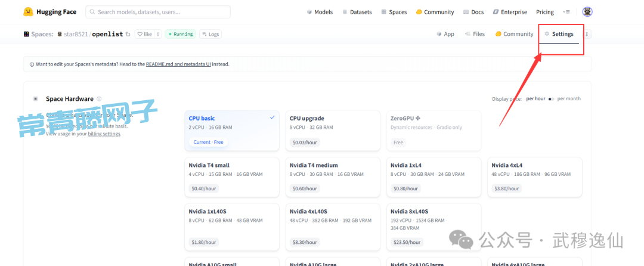
Task: Open the user avatar profile menu
Action: (x=587, y=12)
